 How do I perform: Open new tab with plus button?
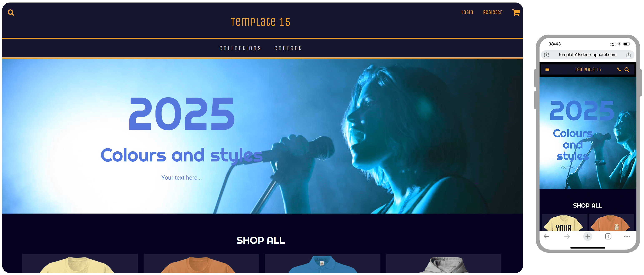pos(588,236)
